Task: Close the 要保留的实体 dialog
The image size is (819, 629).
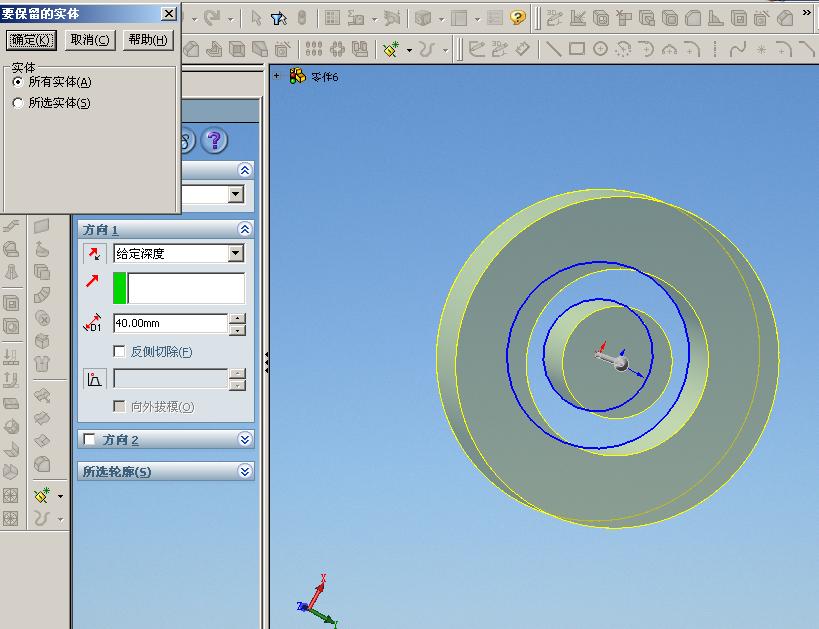Action: tap(169, 14)
